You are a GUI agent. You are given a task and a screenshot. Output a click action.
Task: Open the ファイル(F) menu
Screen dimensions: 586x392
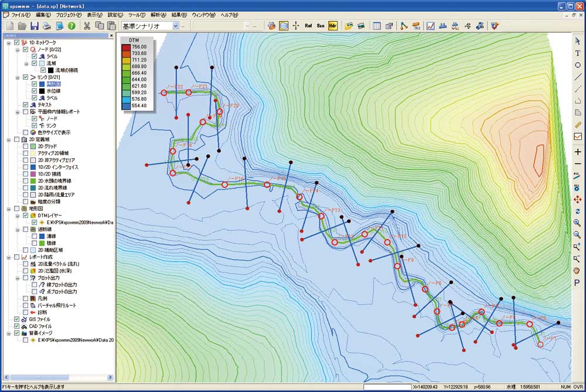coord(21,15)
